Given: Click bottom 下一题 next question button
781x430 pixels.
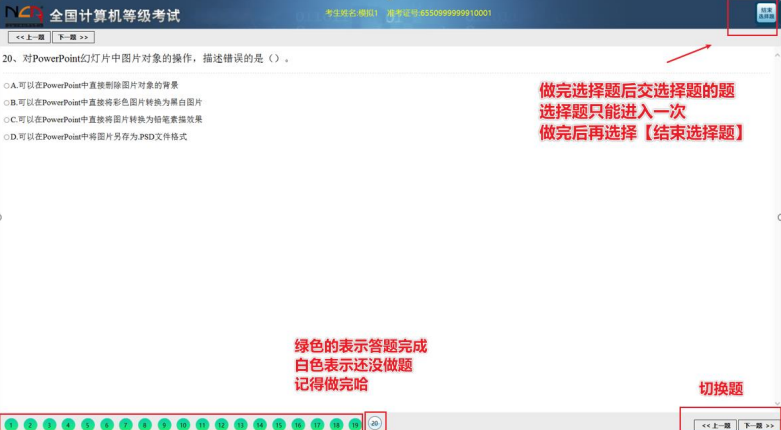Looking at the screenshot, I should point(759,426).
